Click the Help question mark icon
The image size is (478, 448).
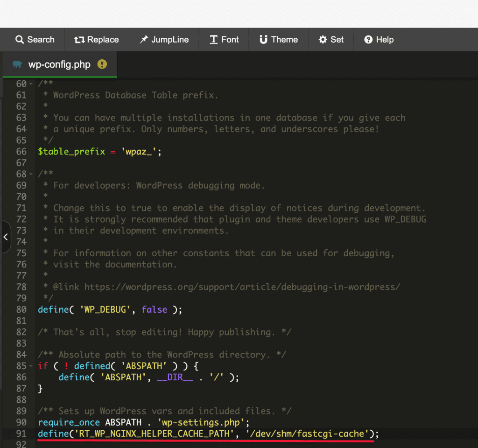(x=368, y=40)
